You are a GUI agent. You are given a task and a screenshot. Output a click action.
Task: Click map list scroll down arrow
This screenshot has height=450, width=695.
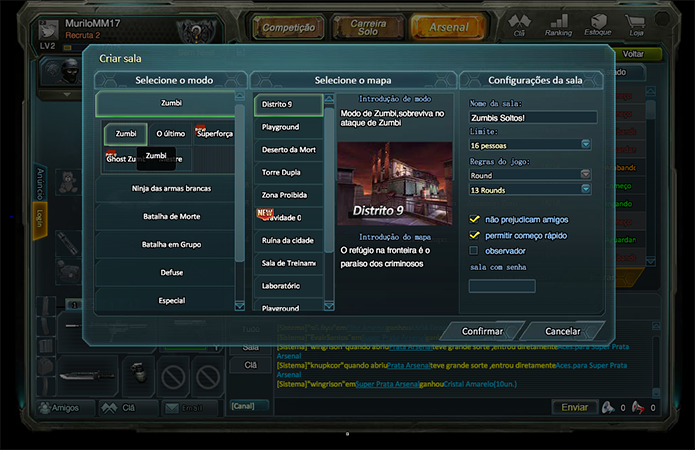(329, 306)
